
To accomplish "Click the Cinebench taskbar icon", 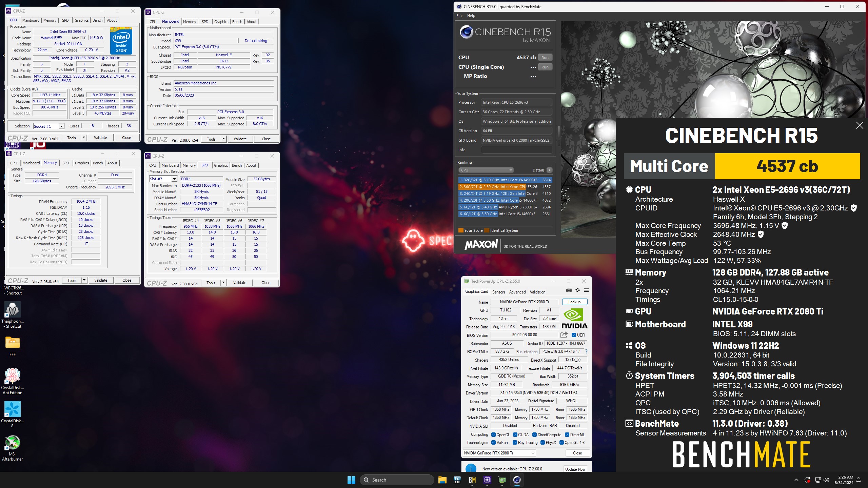I will 517,480.
